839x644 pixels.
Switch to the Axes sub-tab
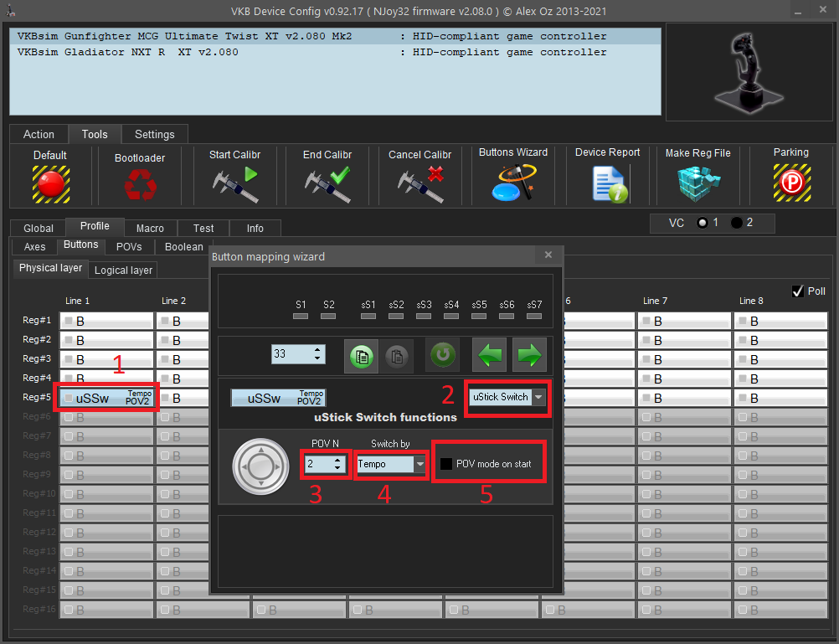pyautogui.click(x=35, y=247)
